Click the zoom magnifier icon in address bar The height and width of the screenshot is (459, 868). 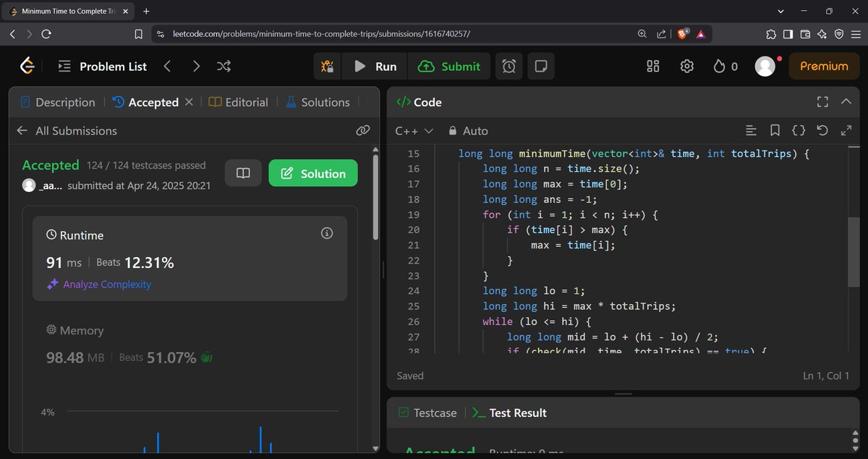tap(642, 34)
